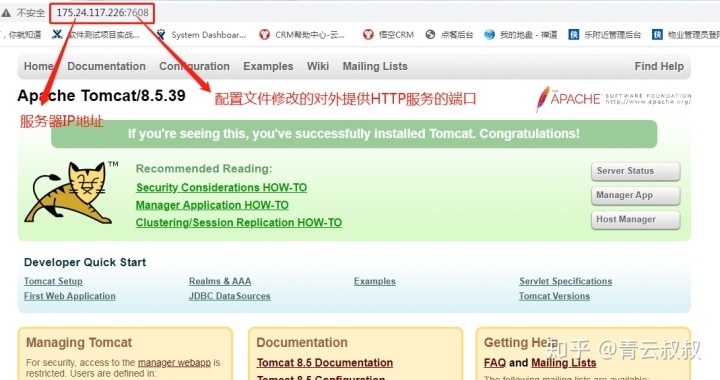Open the 乐附近管理后台 bookmark
720x380 pixels.
(x=605, y=35)
